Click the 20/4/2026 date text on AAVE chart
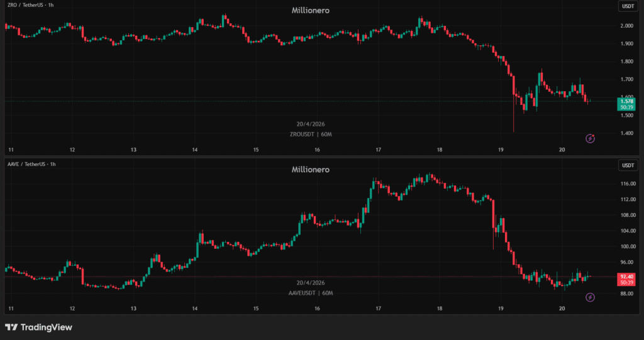Viewport: 644px width, 340px height. (311, 283)
